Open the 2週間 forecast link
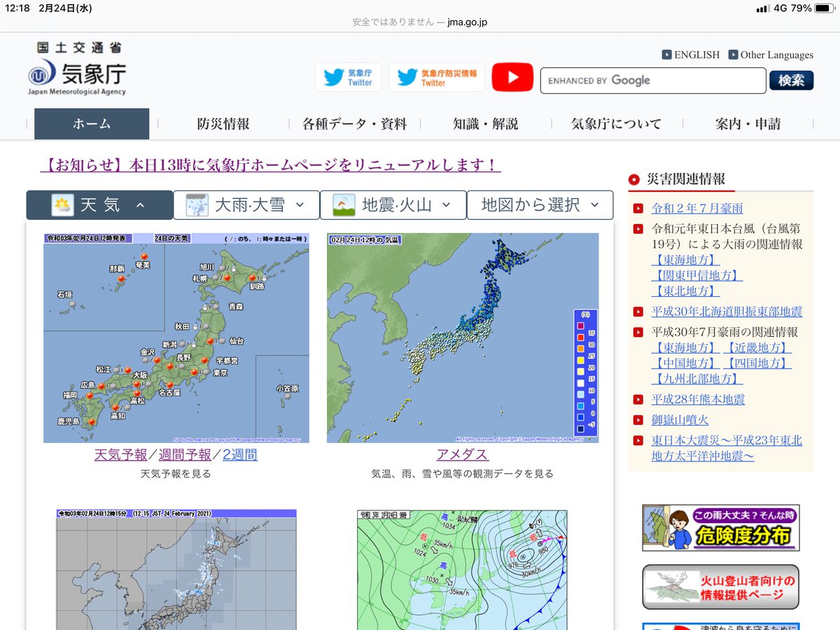The image size is (840, 630). pos(240,455)
